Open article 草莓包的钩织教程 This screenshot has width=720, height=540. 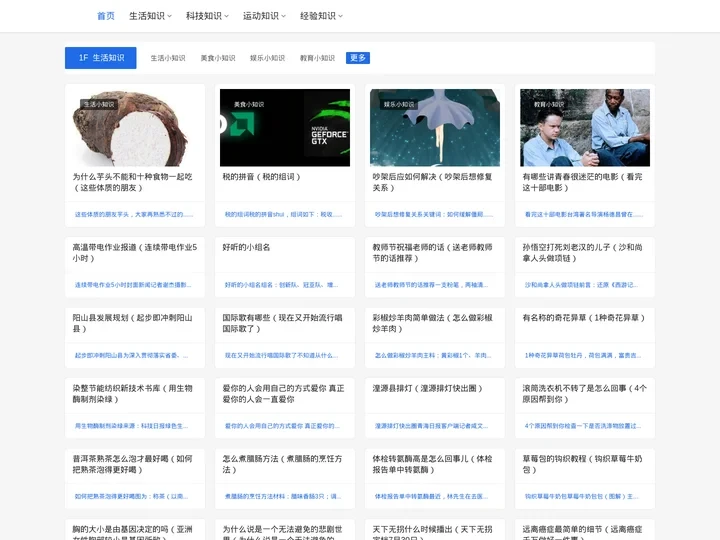click(x=582, y=464)
